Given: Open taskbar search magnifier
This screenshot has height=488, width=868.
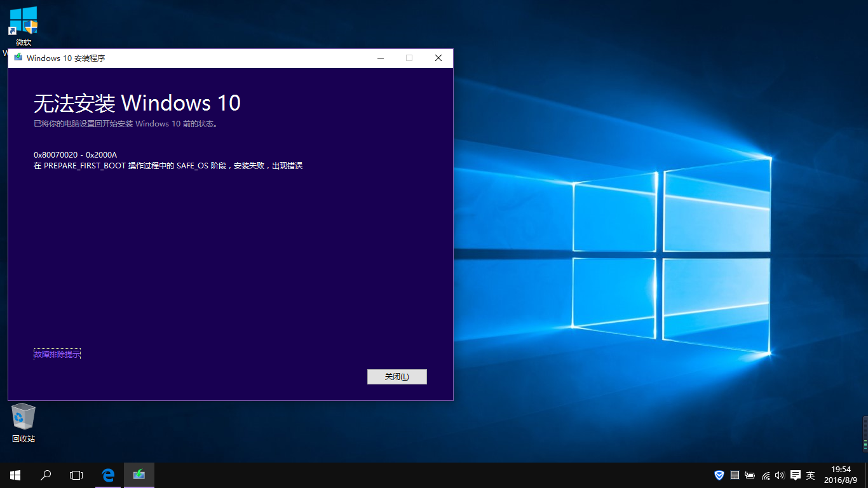Looking at the screenshot, I should click(x=46, y=475).
